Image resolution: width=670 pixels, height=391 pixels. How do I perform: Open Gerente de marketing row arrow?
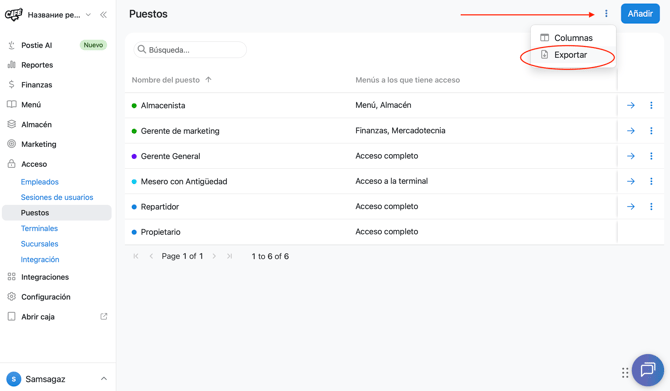tap(631, 131)
